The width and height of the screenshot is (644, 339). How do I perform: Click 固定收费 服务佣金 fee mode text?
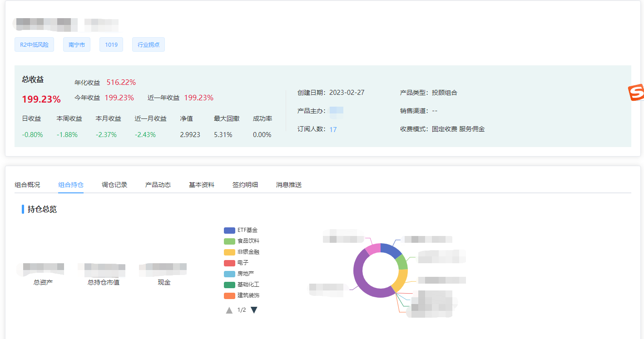(458, 129)
